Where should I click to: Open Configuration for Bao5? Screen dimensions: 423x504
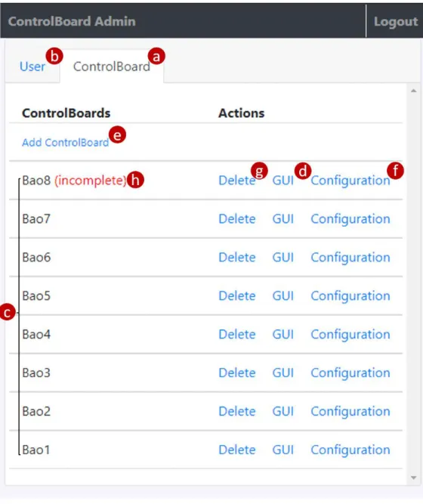tap(350, 296)
